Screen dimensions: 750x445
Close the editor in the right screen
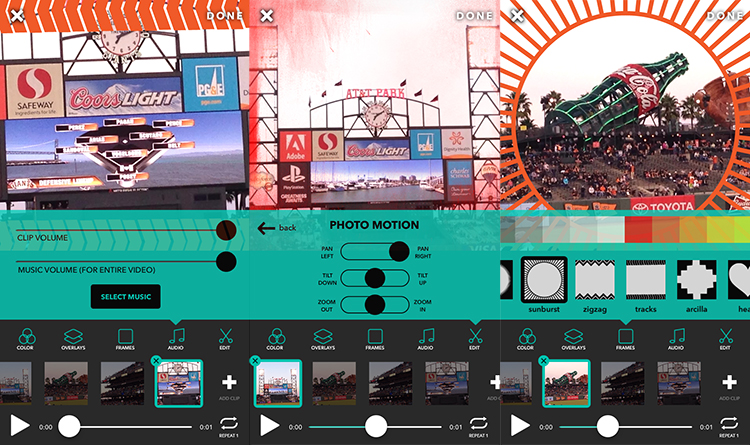[518, 16]
